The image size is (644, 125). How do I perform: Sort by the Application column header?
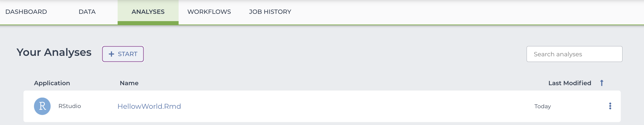pos(52,83)
